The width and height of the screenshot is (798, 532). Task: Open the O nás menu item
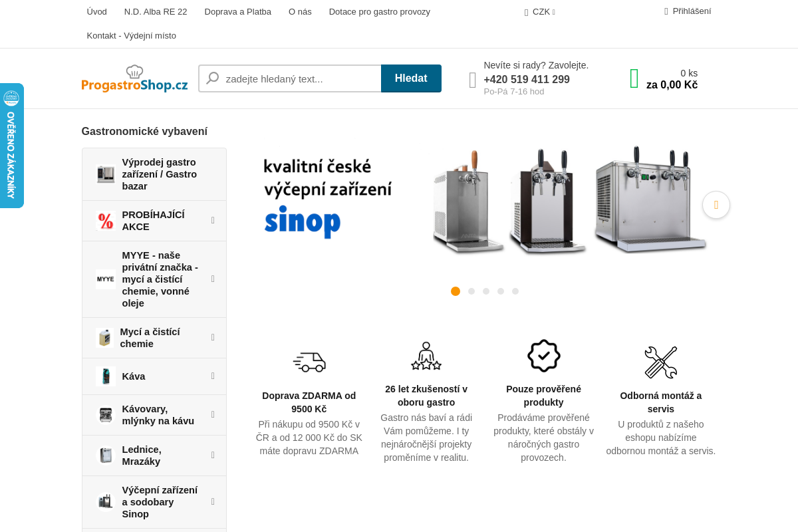(x=300, y=12)
